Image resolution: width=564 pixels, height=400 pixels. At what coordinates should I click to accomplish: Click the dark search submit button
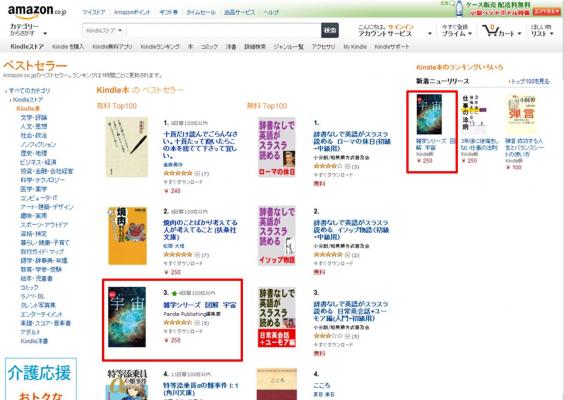click(x=329, y=31)
